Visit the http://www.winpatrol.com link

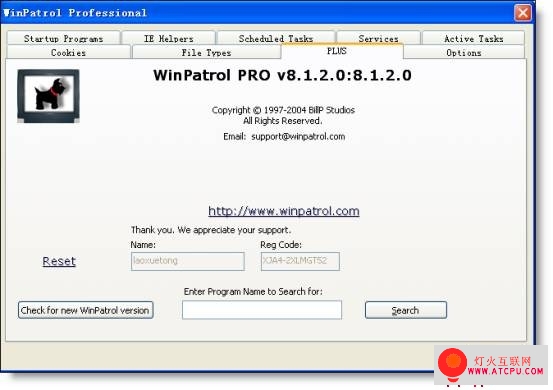tap(284, 211)
